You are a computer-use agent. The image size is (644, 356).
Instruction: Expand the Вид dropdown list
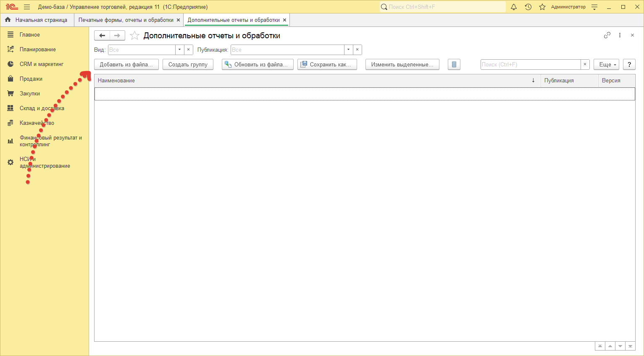pos(179,50)
